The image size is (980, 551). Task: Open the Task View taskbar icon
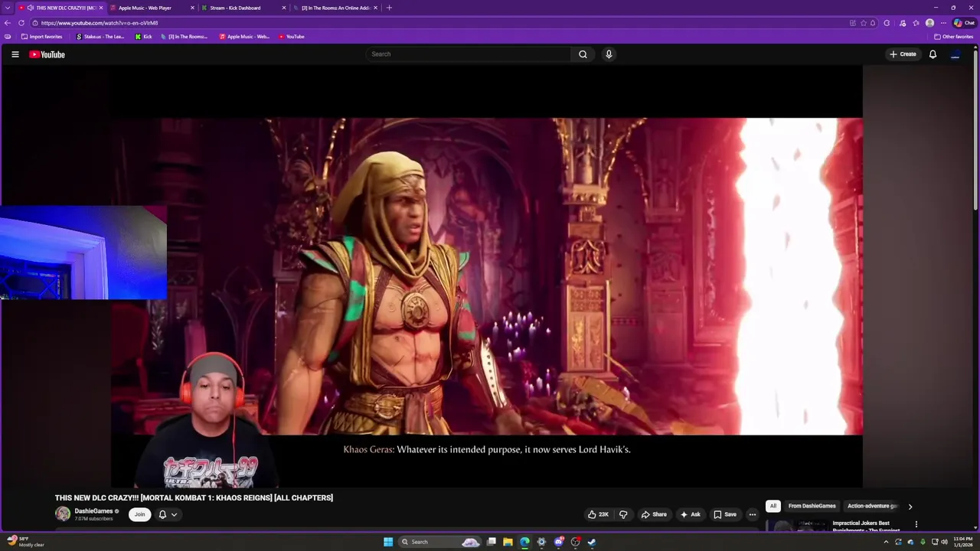tap(491, 542)
